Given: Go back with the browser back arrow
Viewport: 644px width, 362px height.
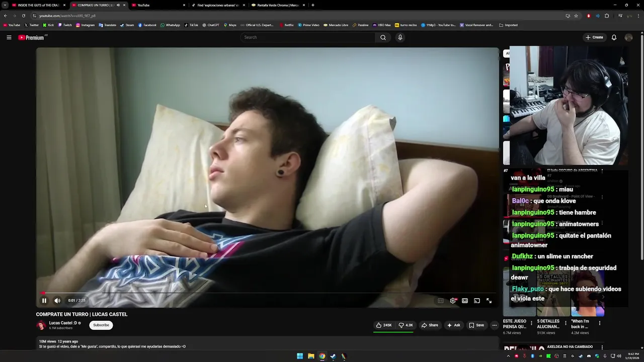Looking at the screenshot, I should [x=6, y=16].
